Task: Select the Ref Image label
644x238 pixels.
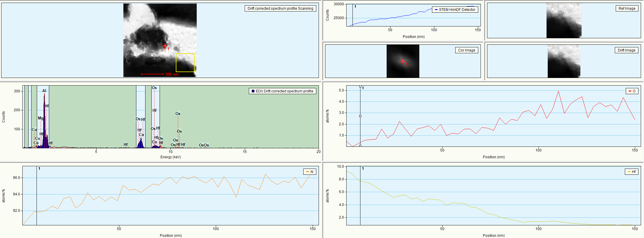Action: [627, 9]
